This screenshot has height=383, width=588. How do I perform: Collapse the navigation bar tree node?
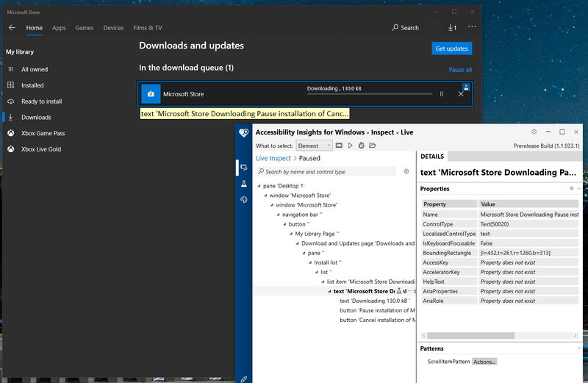point(279,215)
